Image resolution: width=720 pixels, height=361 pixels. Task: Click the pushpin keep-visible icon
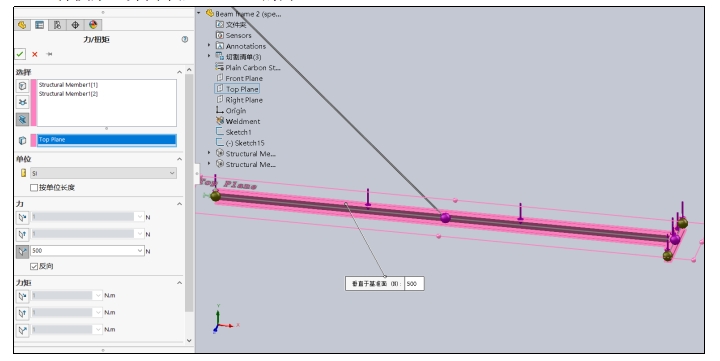[x=49, y=54]
